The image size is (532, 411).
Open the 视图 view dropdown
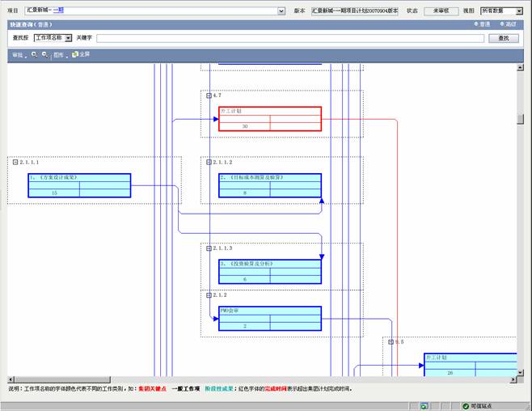pyautogui.click(x=518, y=11)
